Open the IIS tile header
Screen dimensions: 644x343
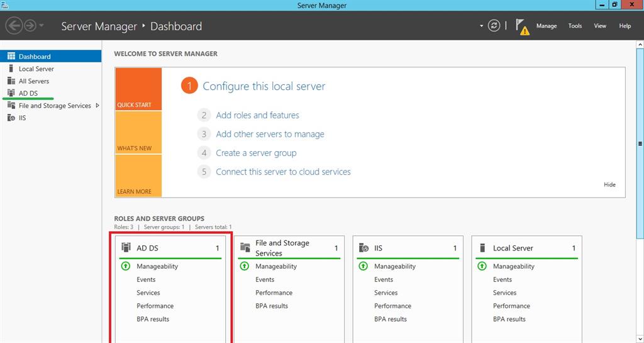(408, 248)
